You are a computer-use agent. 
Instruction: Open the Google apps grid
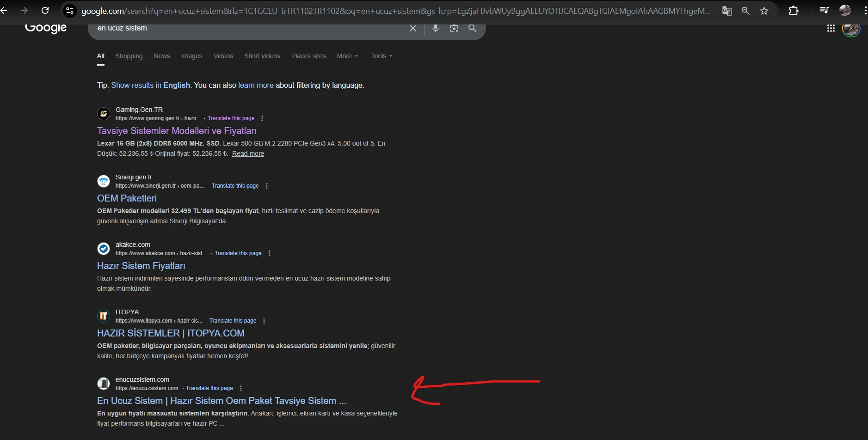(831, 29)
